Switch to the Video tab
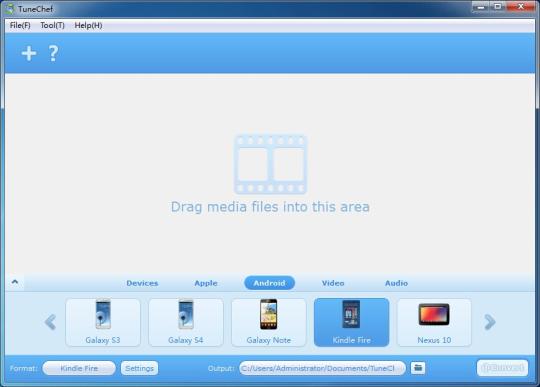The height and width of the screenshot is (387, 540). tap(333, 283)
